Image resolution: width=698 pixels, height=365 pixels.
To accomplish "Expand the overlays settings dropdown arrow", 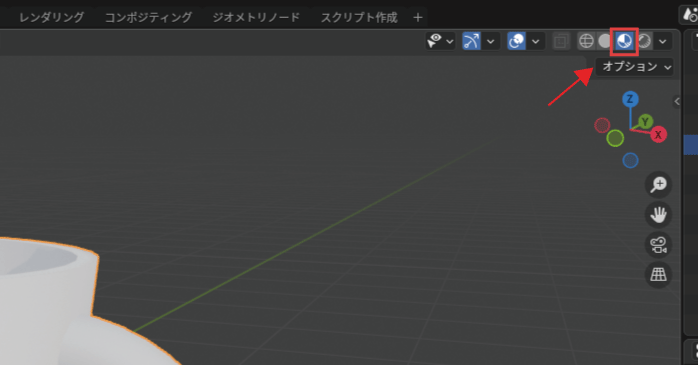I will 536,41.
